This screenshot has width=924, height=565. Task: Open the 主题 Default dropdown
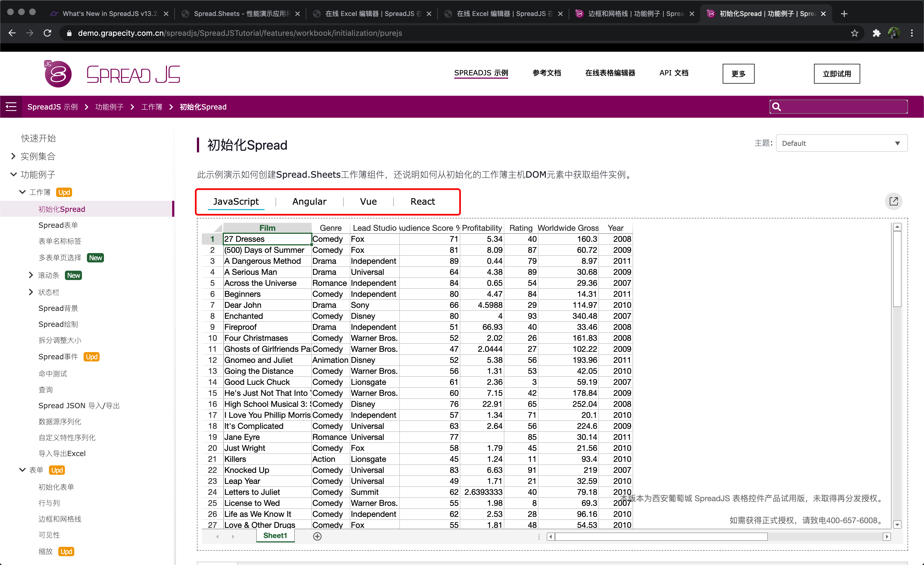tap(842, 143)
